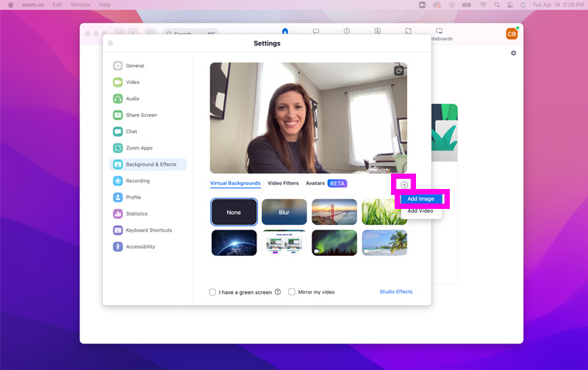The image size is (588, 370).
Task: Click settings gear in Zoom main window
Action: coord(513,53)
